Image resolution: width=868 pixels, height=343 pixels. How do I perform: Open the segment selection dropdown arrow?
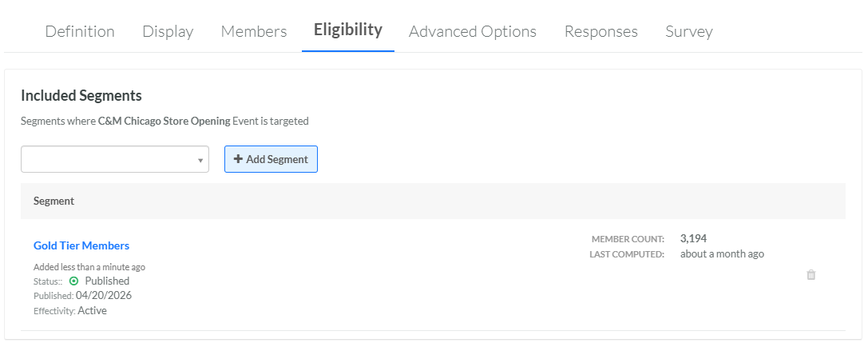pos(200,160)
